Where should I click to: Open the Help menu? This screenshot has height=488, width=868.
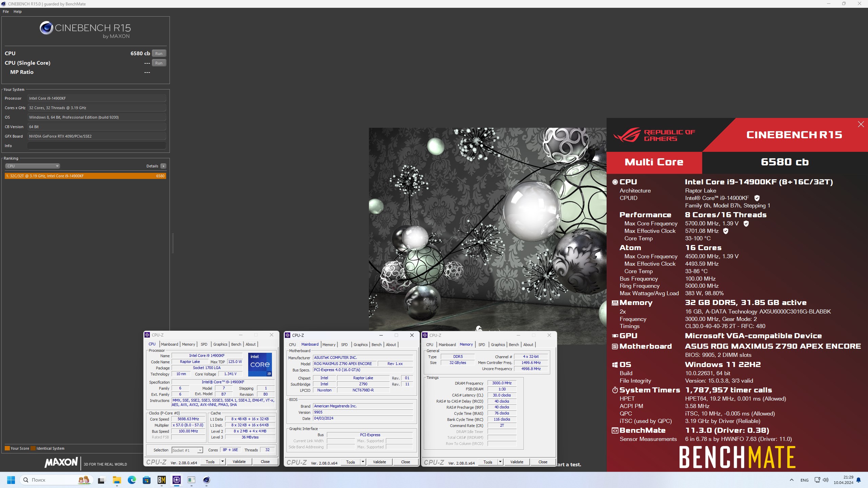point(18,12)
